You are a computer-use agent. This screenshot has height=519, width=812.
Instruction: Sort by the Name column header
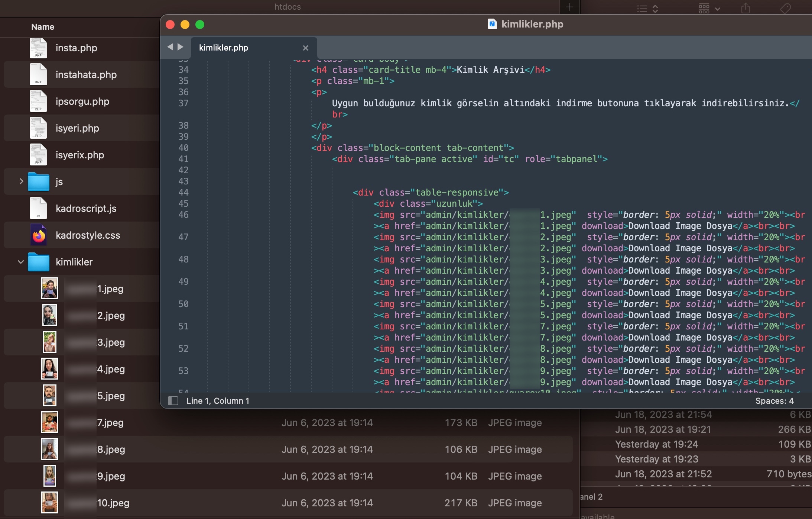[43, 27]
